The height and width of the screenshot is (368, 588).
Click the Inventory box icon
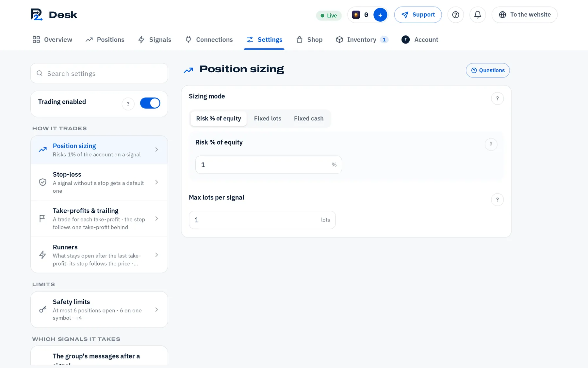click(339, 40)
